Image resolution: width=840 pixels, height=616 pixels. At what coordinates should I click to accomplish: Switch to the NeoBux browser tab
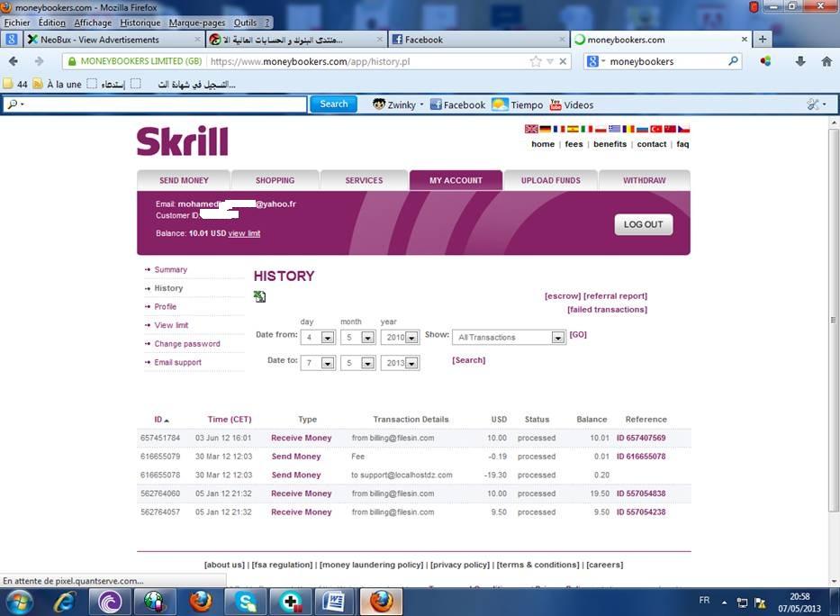pyautogui.click(x=113, y=40)
